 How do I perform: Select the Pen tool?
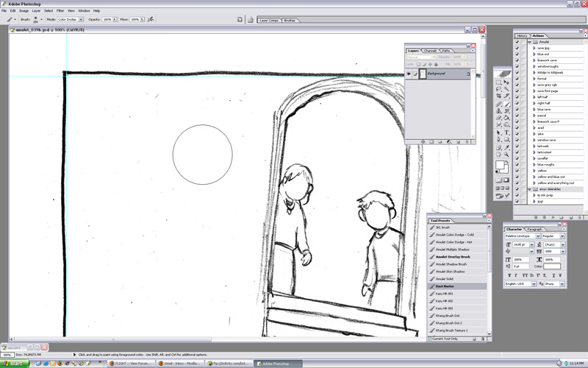(498, 140)
